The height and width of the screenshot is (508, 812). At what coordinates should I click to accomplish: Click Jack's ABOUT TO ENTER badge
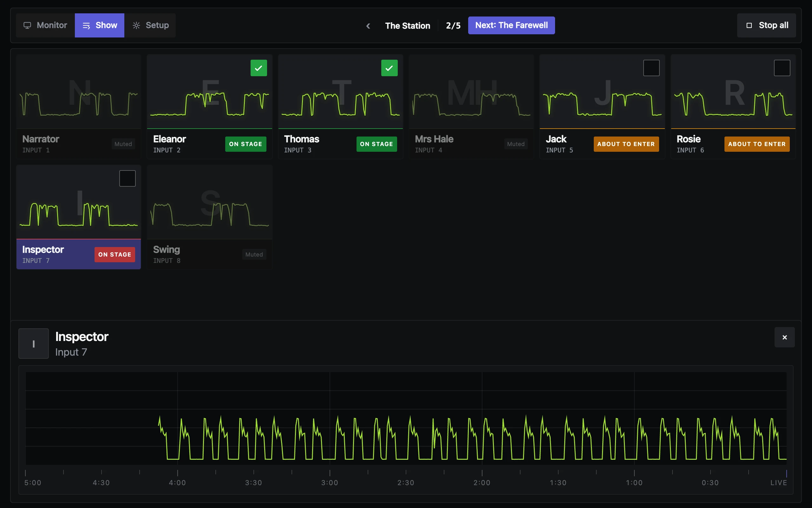(x=626, y=144)
